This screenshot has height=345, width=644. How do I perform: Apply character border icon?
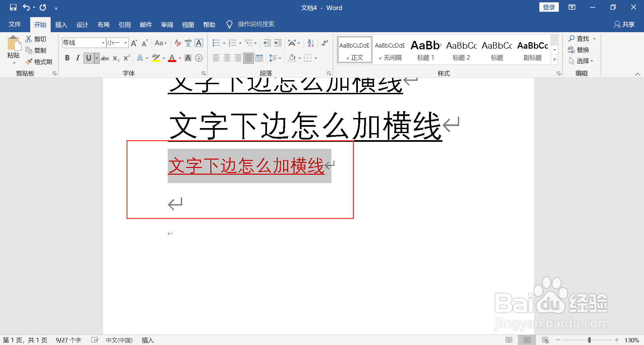point(199,43)
